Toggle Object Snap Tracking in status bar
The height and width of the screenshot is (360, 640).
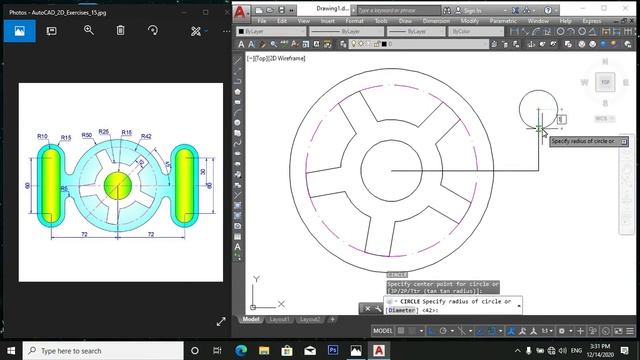[480, 331]
